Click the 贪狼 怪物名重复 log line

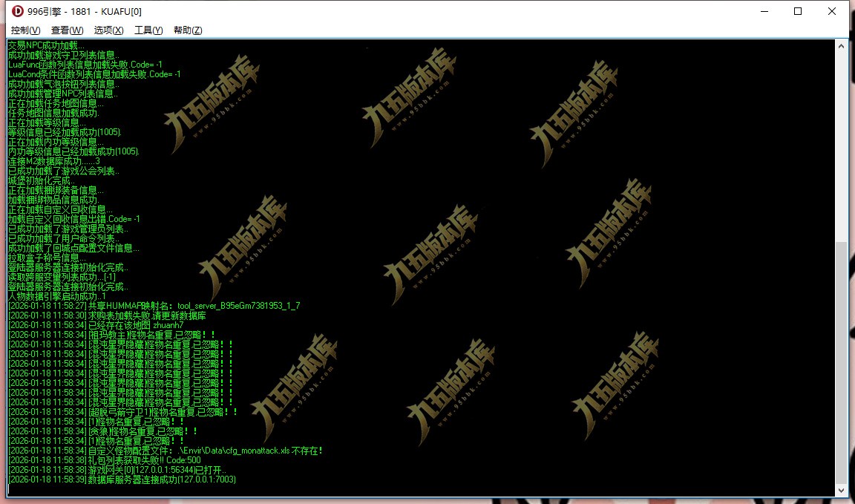tap(103, 431)
